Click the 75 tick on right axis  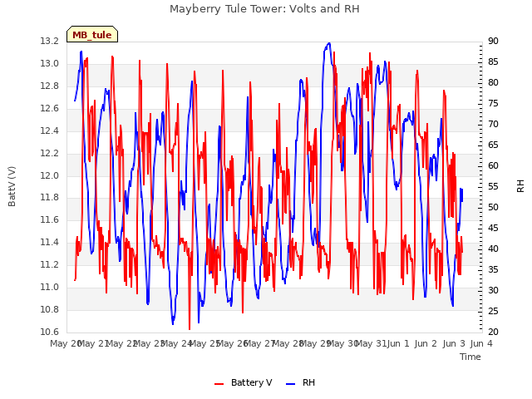pos(493,103)
